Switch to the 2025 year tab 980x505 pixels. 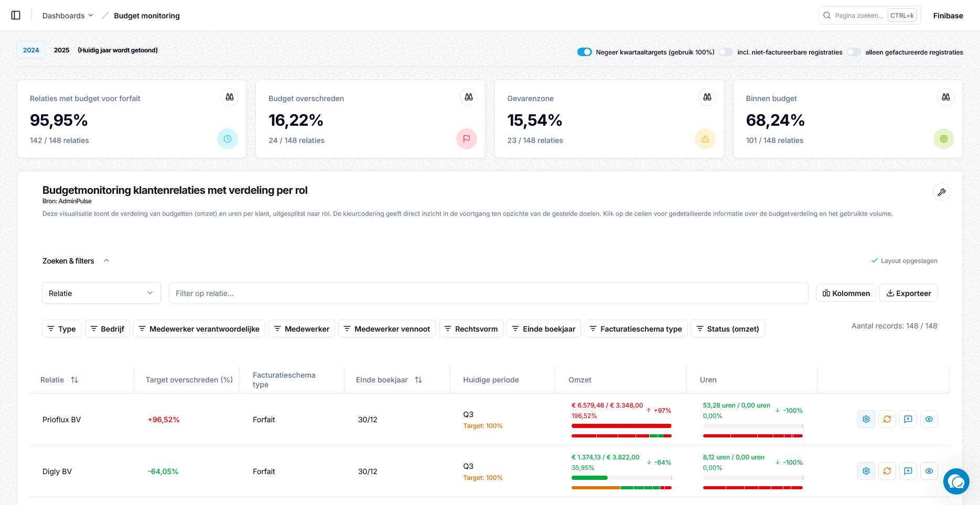[x=61, y=50]
